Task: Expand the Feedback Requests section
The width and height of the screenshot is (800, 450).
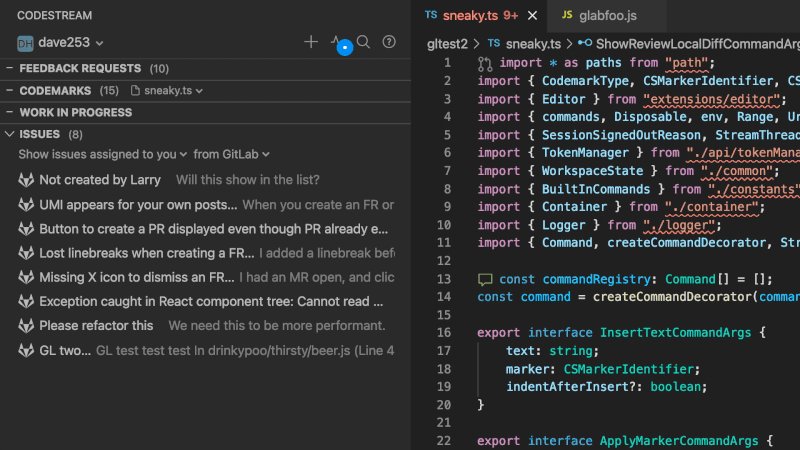Action: 206,68
